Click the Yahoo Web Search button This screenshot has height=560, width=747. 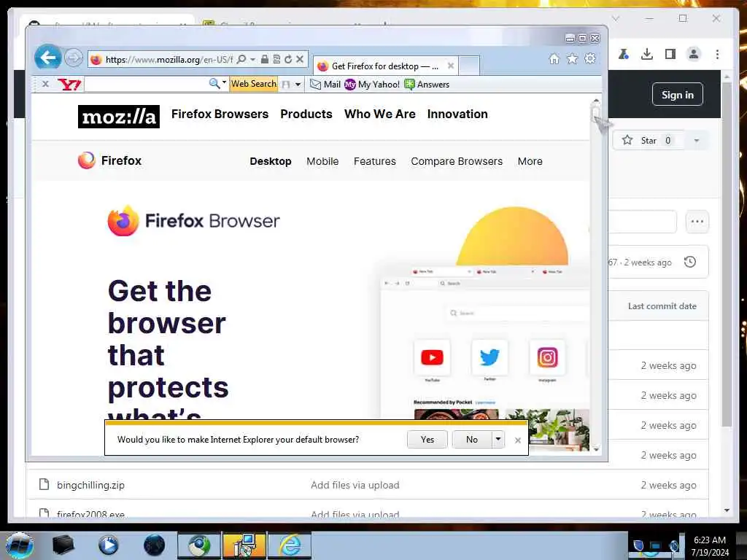pyautogui.click(x=253, y=84)
